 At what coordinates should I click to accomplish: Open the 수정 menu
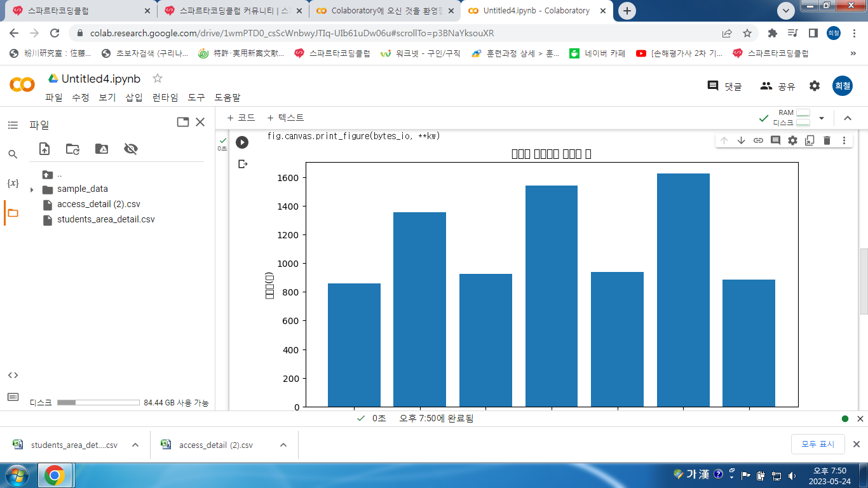(81, 97)
